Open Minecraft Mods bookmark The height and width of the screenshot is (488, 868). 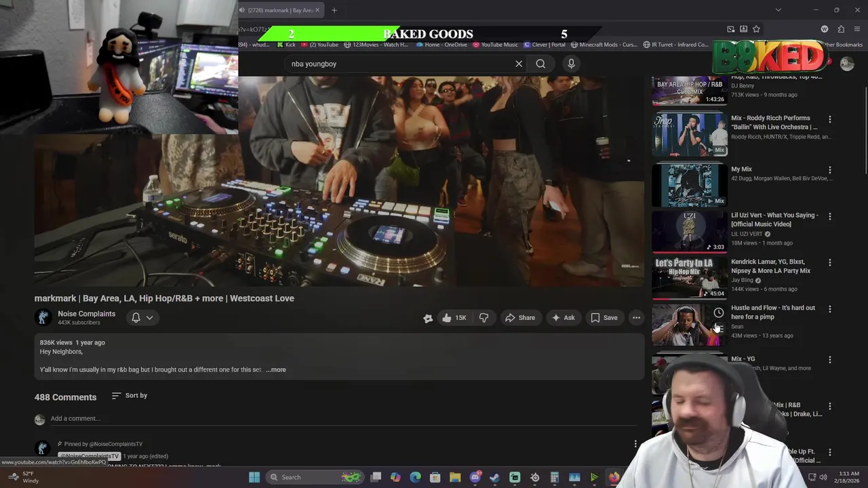(604, 45)
